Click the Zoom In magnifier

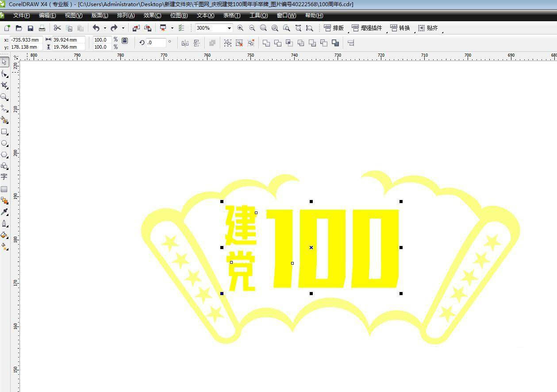coord(240,28)
